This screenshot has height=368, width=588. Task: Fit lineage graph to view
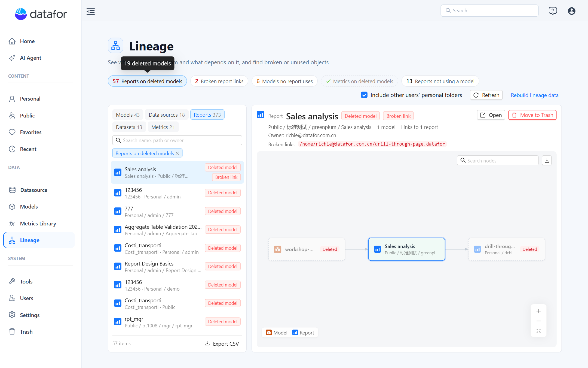[x=538, y=331]
